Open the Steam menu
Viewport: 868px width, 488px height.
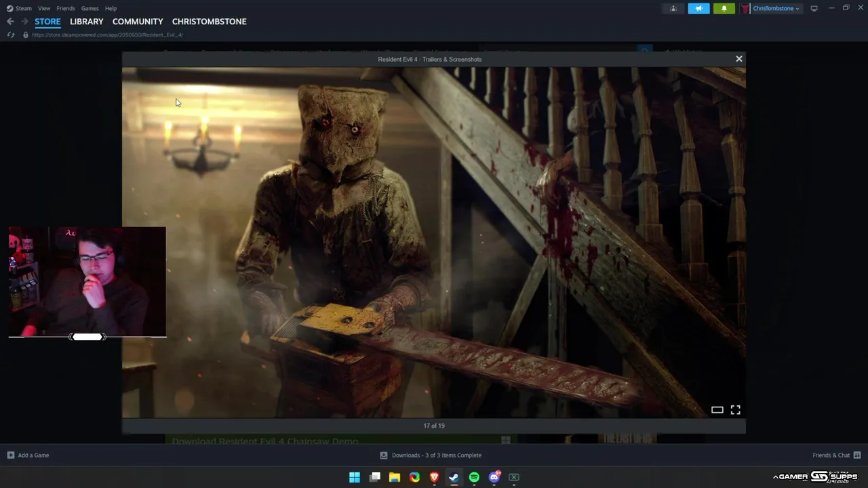coord(20,8)
